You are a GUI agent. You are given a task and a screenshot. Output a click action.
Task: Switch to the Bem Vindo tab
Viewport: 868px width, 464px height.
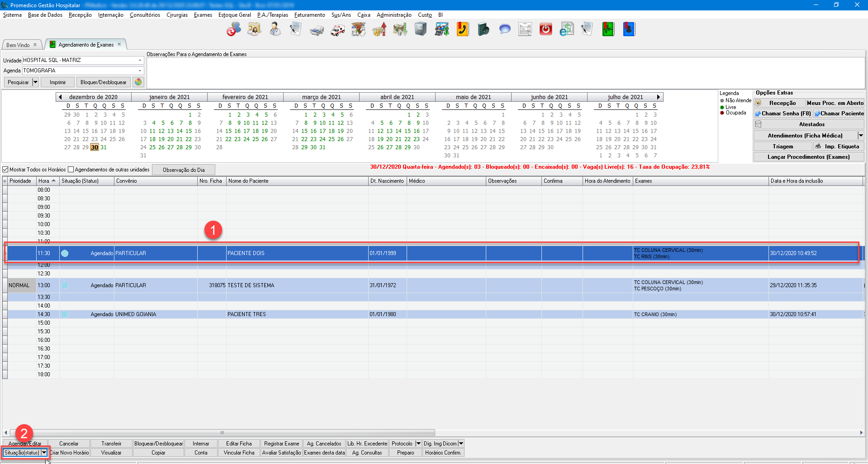click(18, 45)
